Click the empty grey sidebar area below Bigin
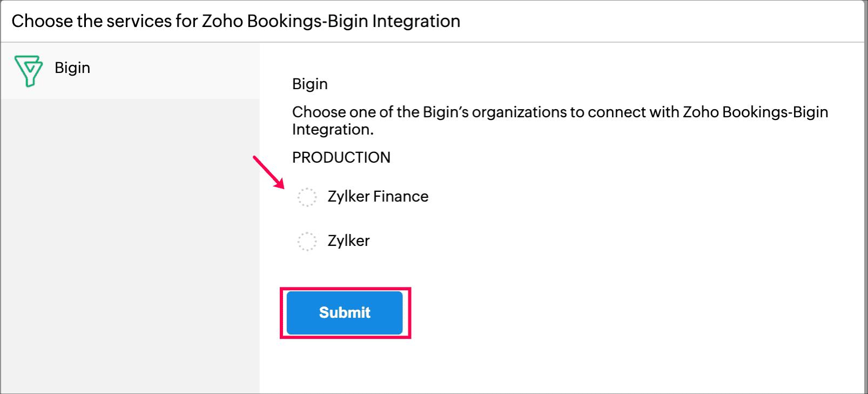 (130, 243)
